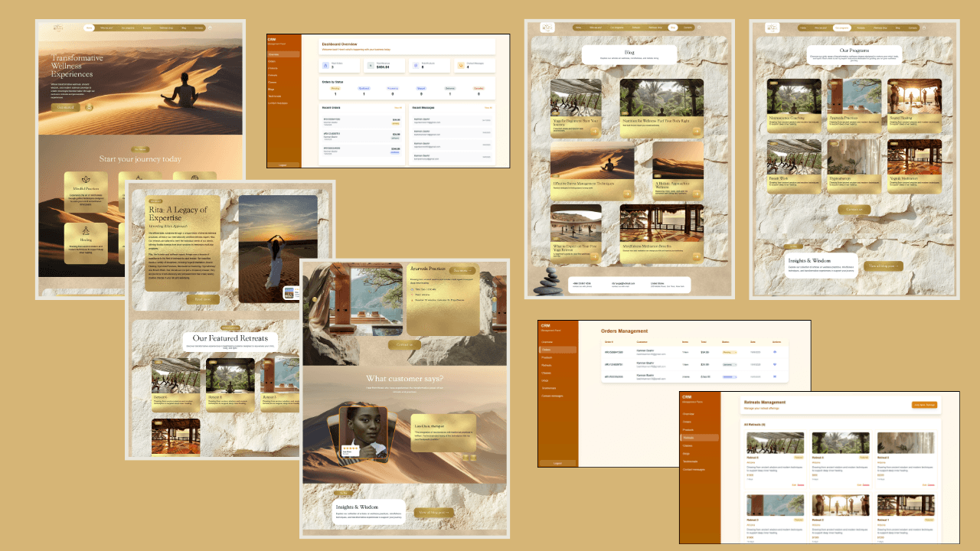
Task: Click Contact us button below Our Programs
Action: [854, 209]
